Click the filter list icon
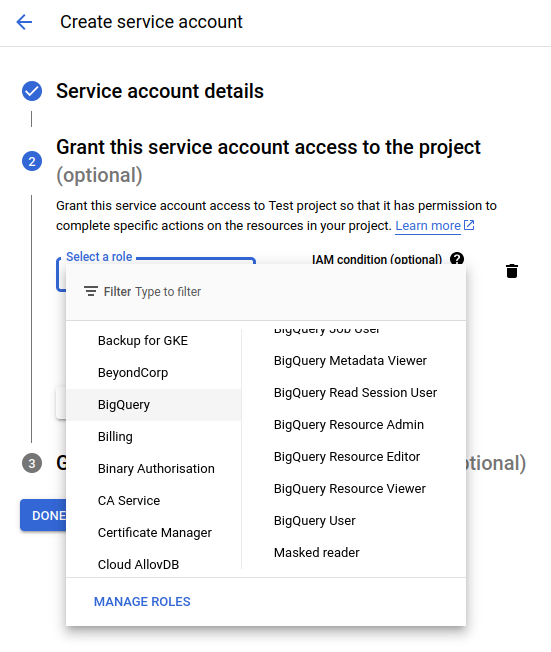The width and height of the screenshot is (551, 652). [91, 291]
